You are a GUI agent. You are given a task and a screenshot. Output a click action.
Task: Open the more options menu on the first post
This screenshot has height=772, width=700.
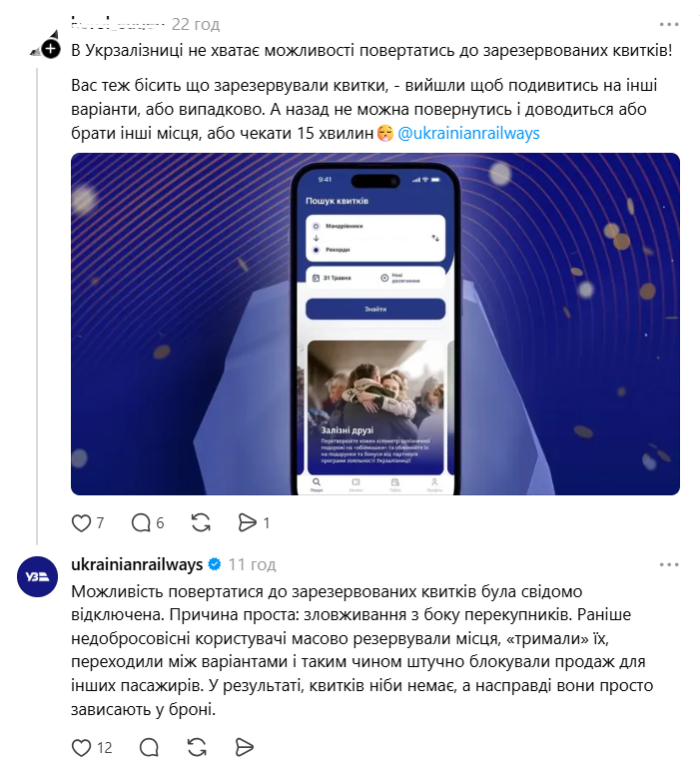(x=669, y=24)
